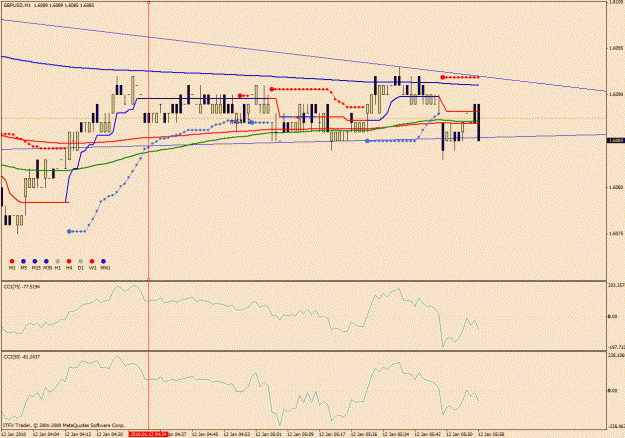625x438 pixels.
Task: Select the red highlighted crosshair date label
Action: point(148,434)
